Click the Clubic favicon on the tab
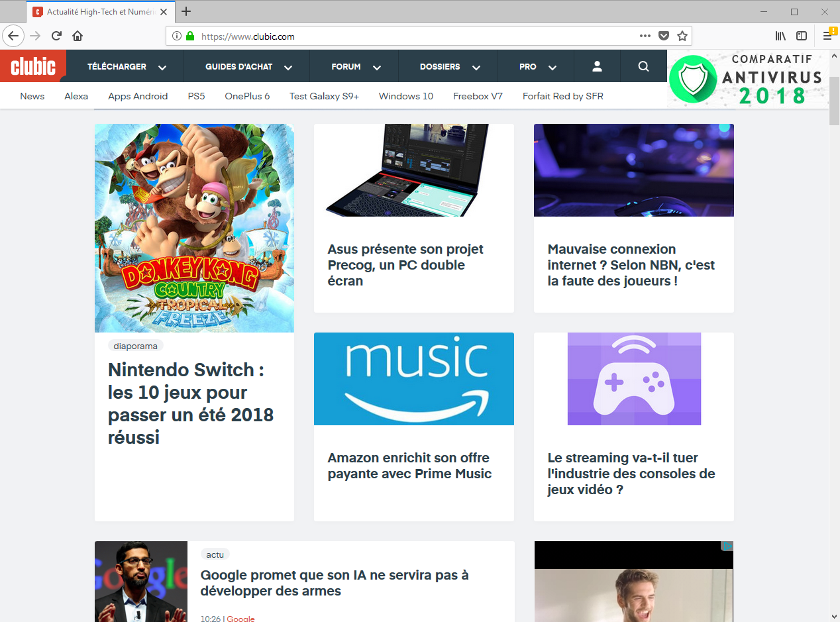This screenshot has width=840, height=622. 38,12
